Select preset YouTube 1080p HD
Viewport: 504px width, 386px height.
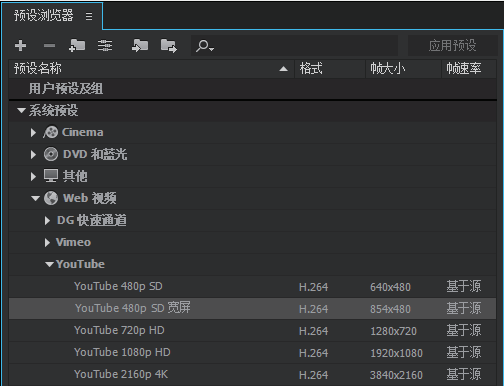tap(122, 352)
